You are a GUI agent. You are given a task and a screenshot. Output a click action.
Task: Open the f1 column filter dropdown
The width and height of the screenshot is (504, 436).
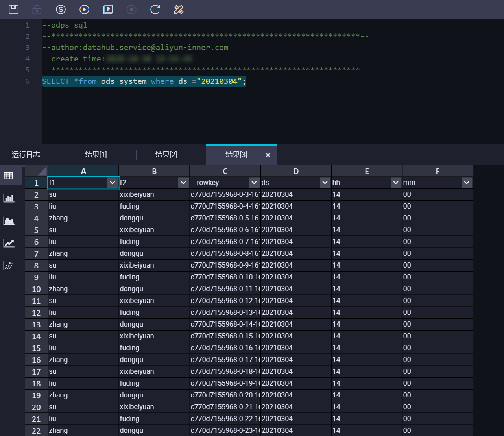[x=112, y=183]
